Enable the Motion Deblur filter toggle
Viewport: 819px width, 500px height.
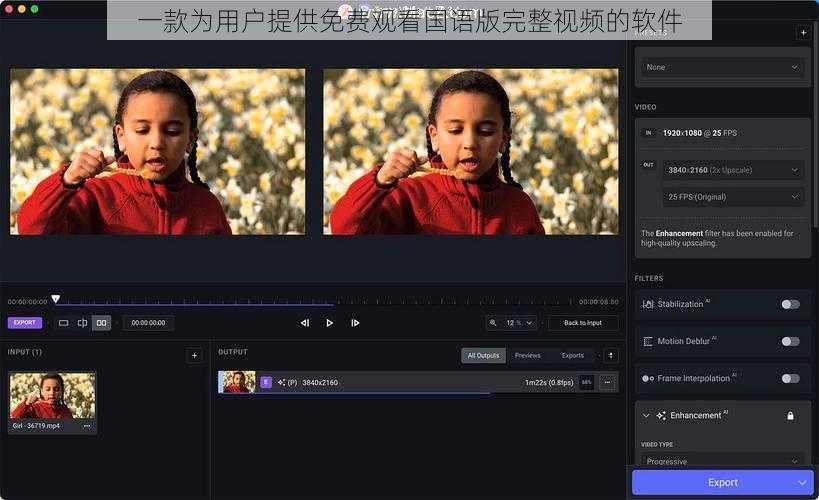pyautogui.click(x=790, y=341)
